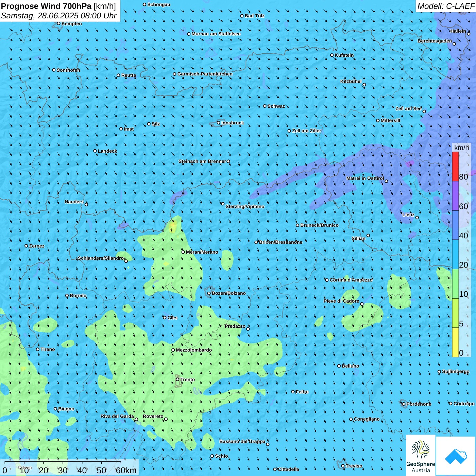Click the red 80 km/h legend color
This screenshot has height=476, width=476.
(455, 166)
